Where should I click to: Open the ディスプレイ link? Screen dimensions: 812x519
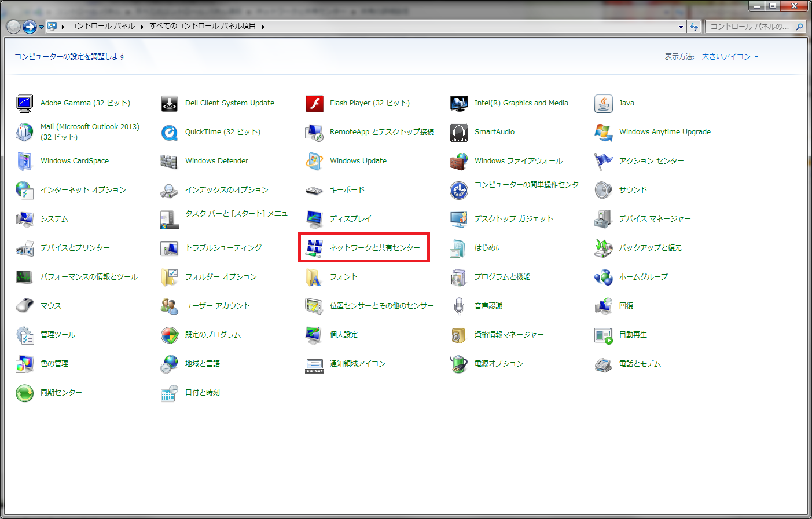(351, 219)
